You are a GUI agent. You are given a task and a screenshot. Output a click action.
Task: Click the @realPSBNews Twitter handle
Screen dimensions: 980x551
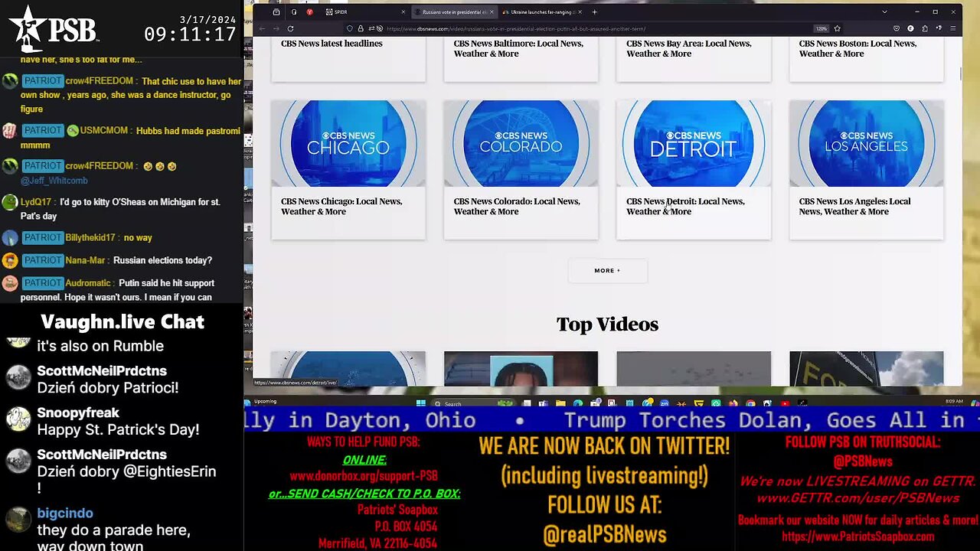click(x=605, y=534)
